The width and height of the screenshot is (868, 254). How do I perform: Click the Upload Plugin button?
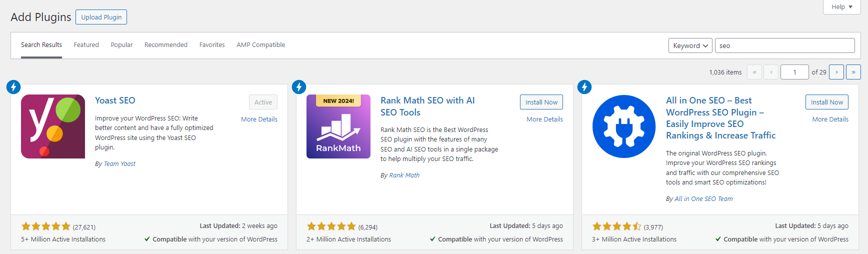(101, 17)
